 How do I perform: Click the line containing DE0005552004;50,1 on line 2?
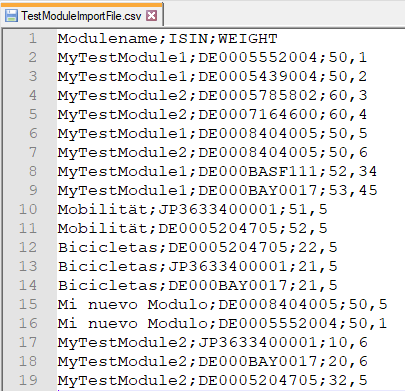(x=212, y=58)
